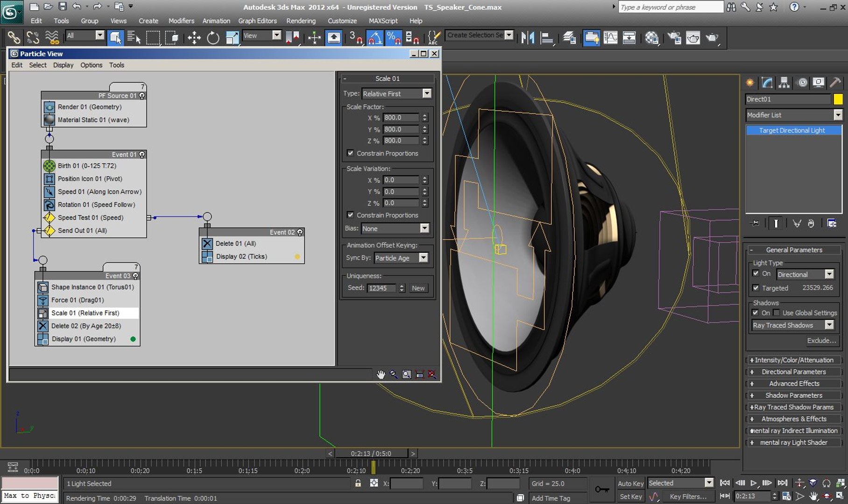Viewport: 848px width, 504px height.
Task: Activate the Select Object tool
Action: point(115,37)
